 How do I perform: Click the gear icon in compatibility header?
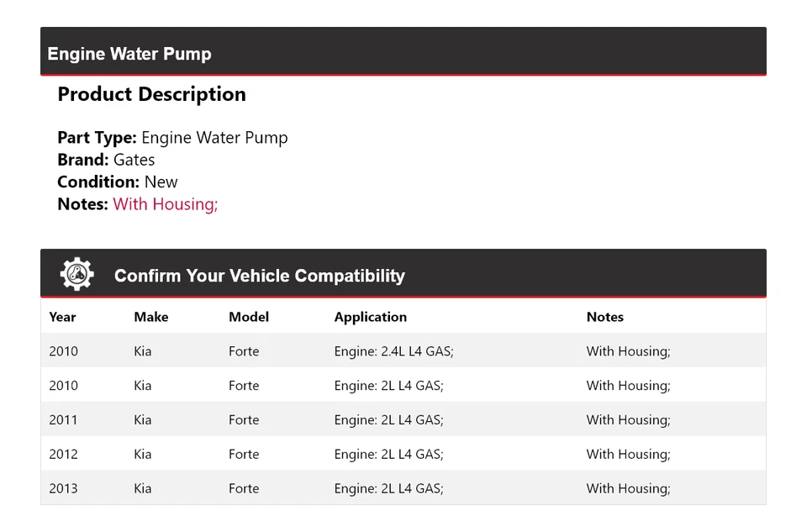[76, 274]
